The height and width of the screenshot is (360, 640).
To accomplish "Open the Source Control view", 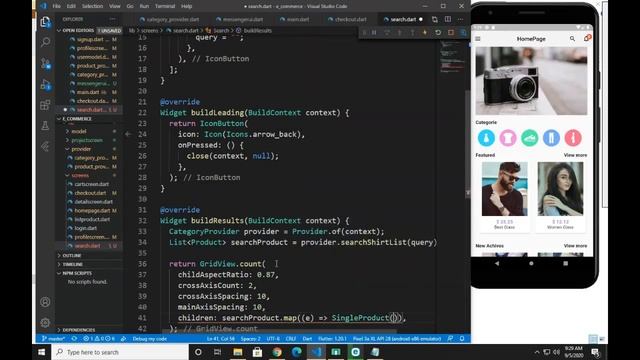I will [x=45, y=63].
